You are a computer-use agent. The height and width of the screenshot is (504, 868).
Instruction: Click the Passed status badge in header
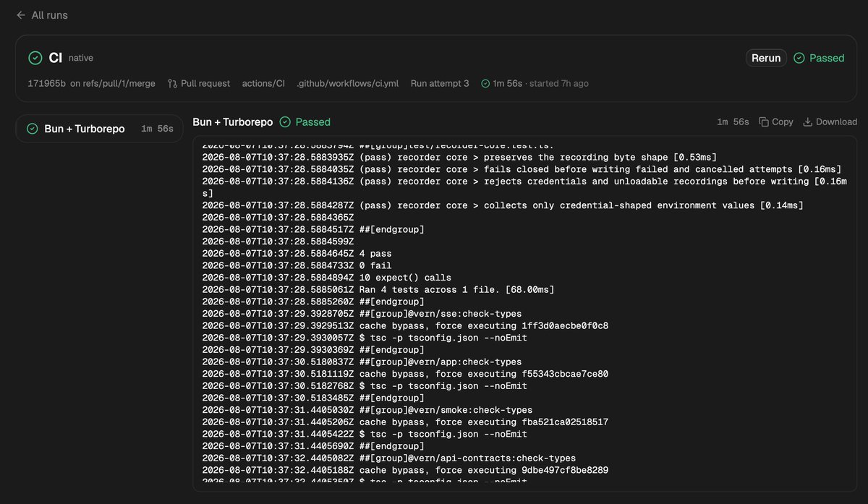coord(819,58)
